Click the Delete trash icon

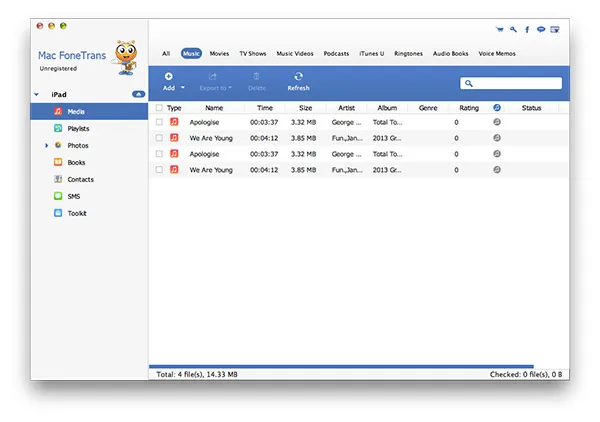(x=256, y=77)
